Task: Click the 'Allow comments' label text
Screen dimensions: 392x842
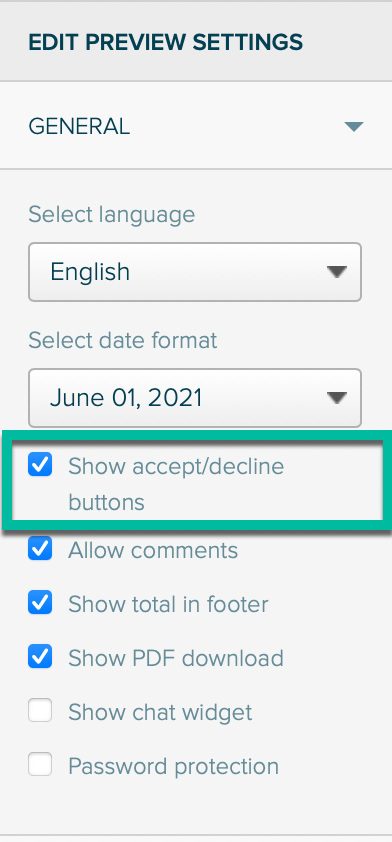Action: [153, 550]
